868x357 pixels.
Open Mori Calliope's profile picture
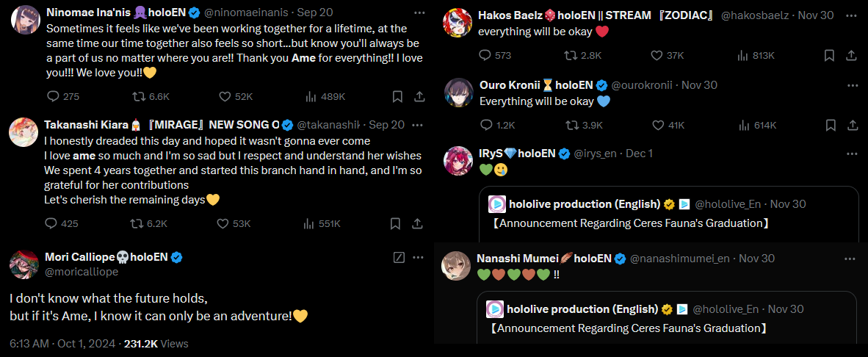click(x=23, y=265)
